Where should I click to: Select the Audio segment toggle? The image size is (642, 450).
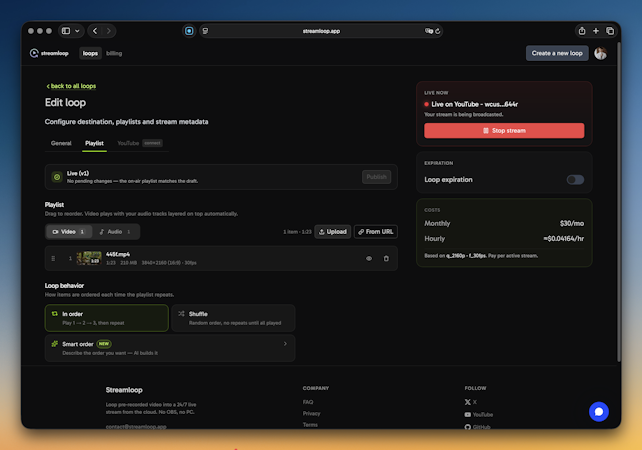click(x=115, y=232)
